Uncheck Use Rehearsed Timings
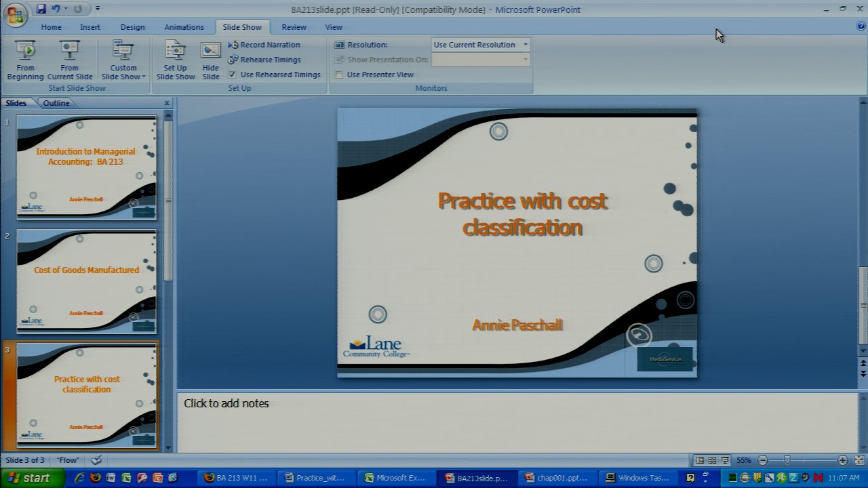The width and height of the screenshot is (868, 488). pyautogui.click(x=233, y=75)
